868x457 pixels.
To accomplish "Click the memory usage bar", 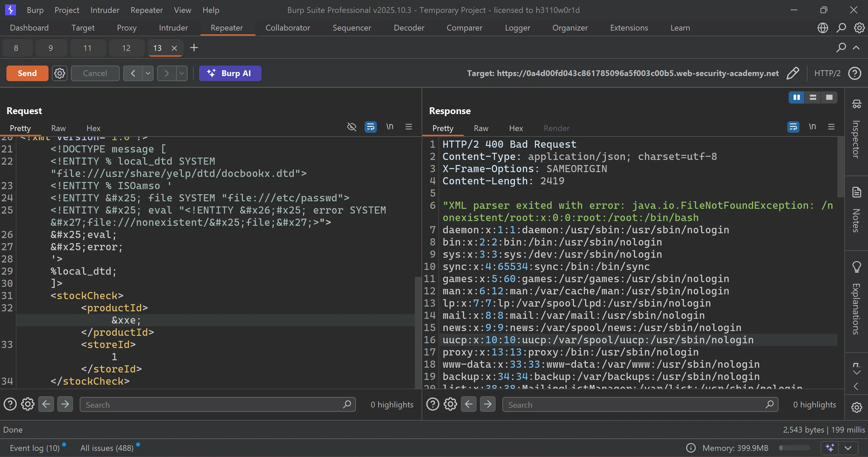I will (x=794, y=448).
